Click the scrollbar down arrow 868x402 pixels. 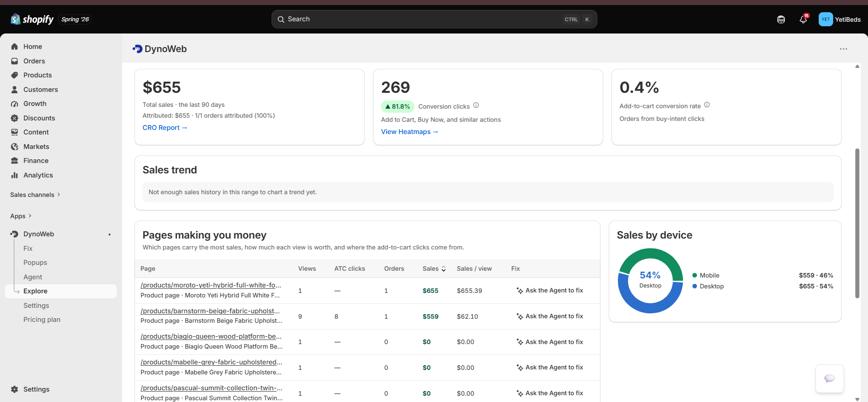coord(857,399)
